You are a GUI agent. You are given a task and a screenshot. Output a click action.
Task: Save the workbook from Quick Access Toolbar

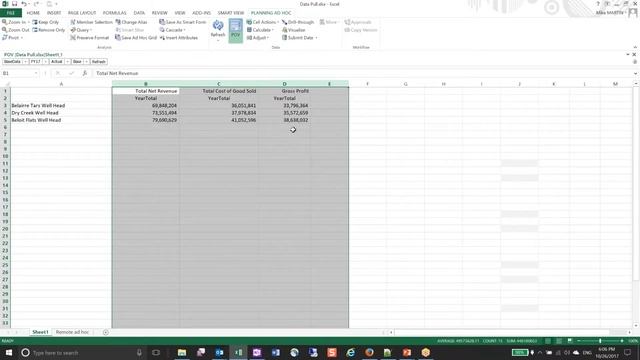click(x=14, y=4)
